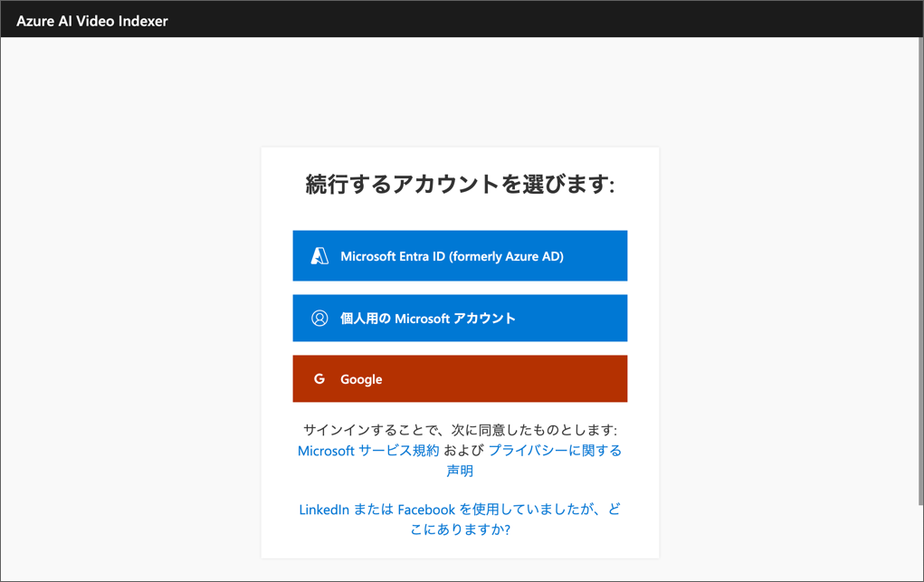
Task: Click the Google G logo icon
Action: tap(319, 379)
